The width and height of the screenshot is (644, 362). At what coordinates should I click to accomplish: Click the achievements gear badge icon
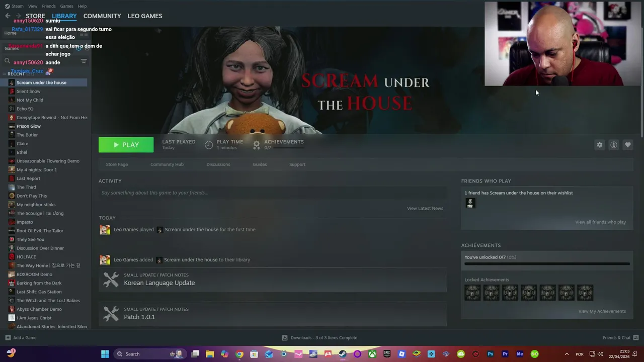(256, 145)
